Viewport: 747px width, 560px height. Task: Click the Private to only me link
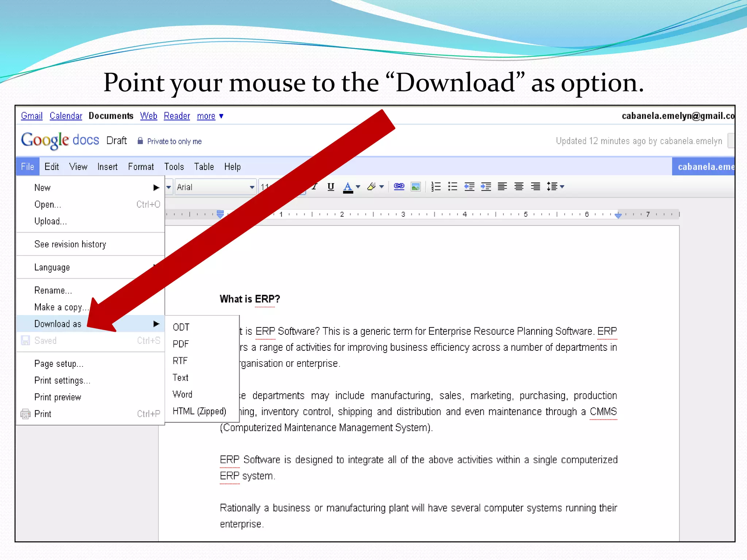point(174,141)
